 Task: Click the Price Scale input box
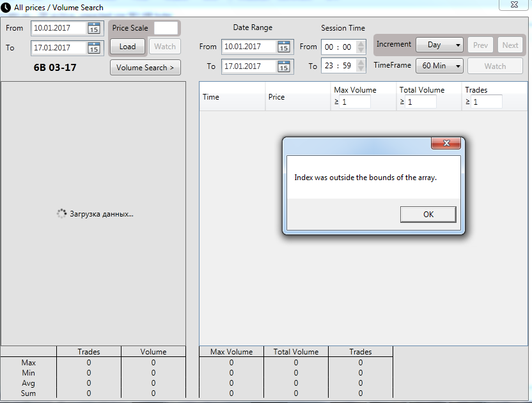point(166,28)
